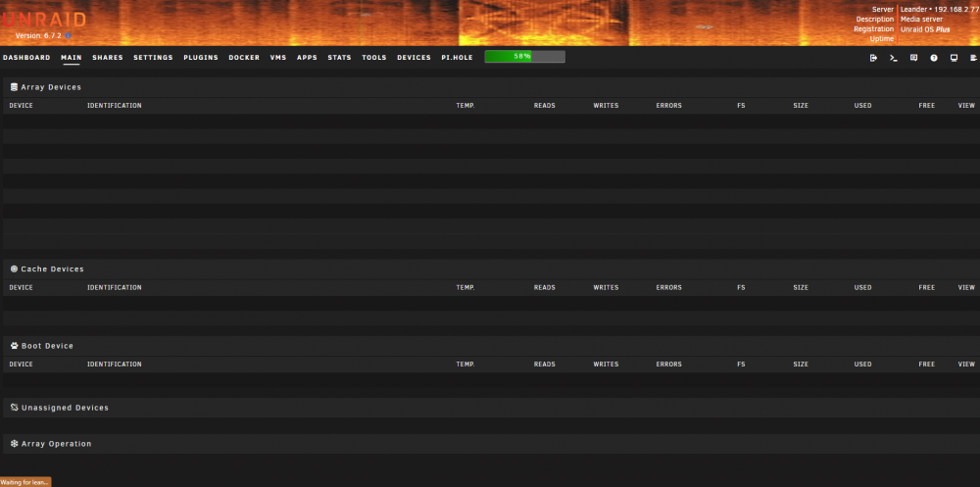Click DEVICE header in Boot Device table
Image resolution: width=980 pixels, height=487 pixels.
(22, 364)
